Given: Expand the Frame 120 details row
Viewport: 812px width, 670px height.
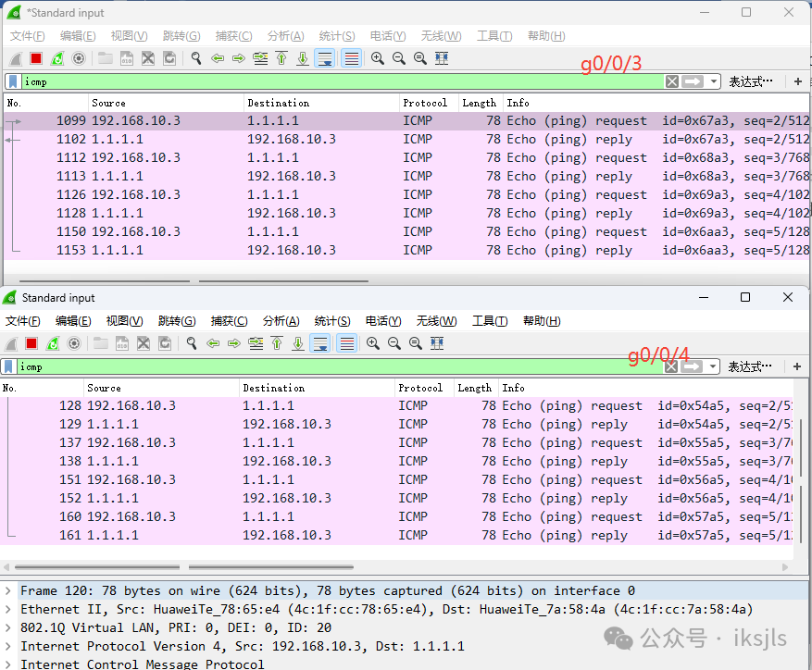Looking at the screenshot, I should pyautogui.click(x=9, y=590).
